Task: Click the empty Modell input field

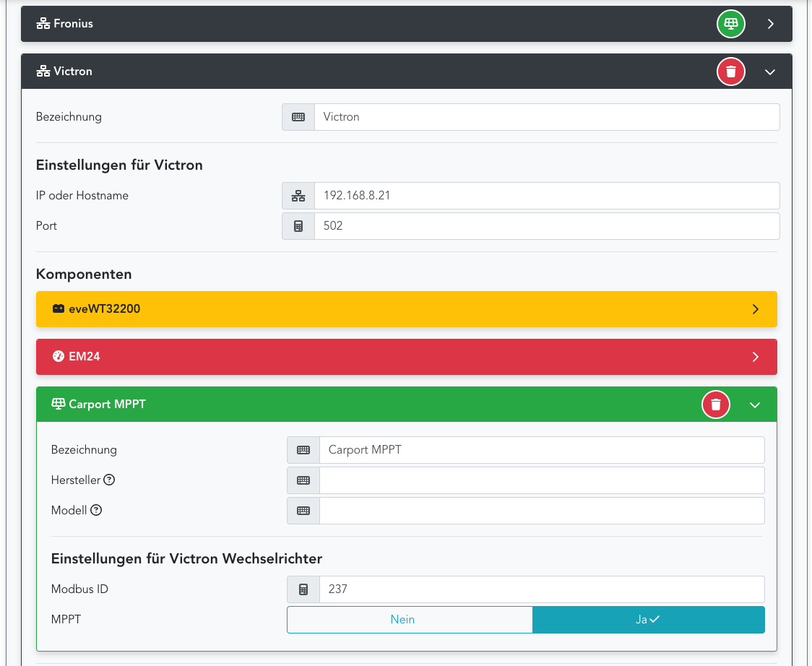Action: pos(542,511)
